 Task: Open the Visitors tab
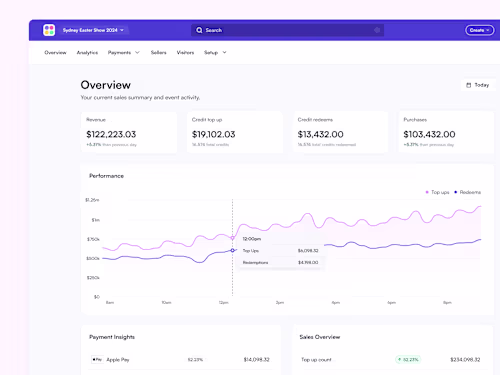point(185,52)
